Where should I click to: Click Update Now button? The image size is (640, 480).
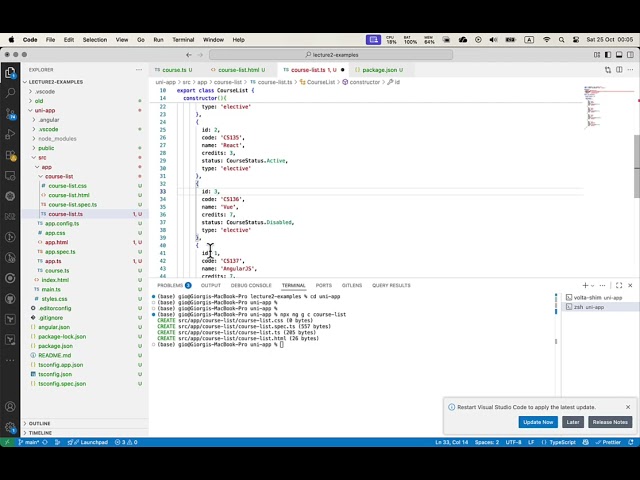[538, 422]
